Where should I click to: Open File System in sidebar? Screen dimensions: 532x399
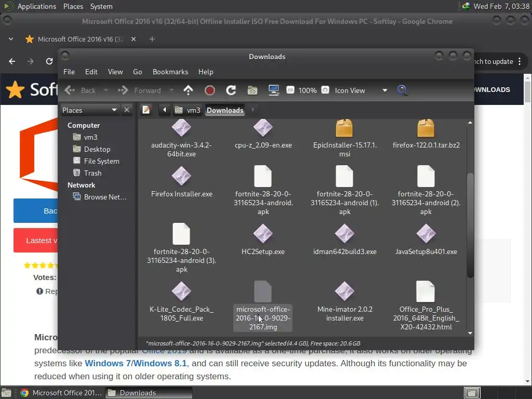(x=96, y=161)
